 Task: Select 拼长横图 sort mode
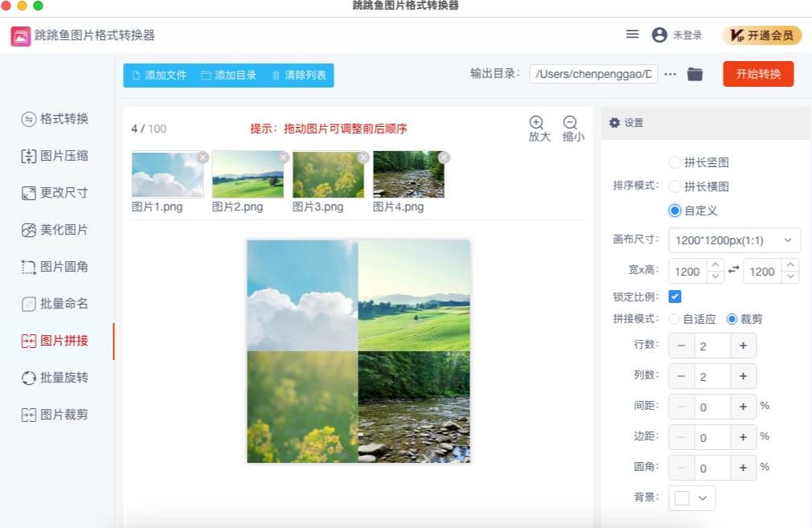[x=675, y=186]
